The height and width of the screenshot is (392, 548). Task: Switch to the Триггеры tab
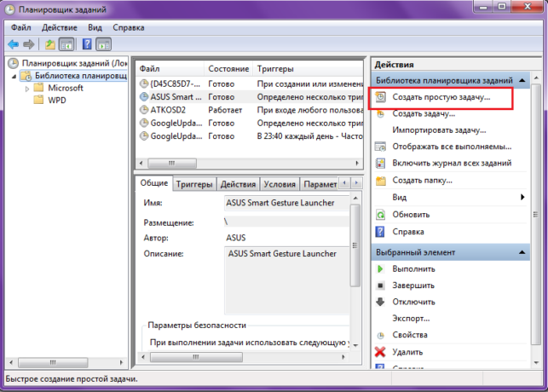tap(194, 184)
